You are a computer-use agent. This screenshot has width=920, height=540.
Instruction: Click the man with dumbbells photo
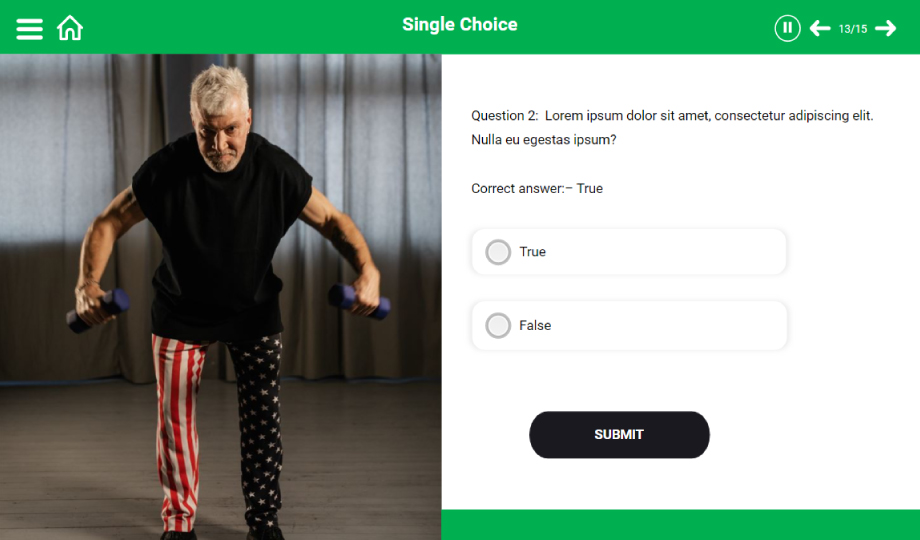click(x=221, y=297)
